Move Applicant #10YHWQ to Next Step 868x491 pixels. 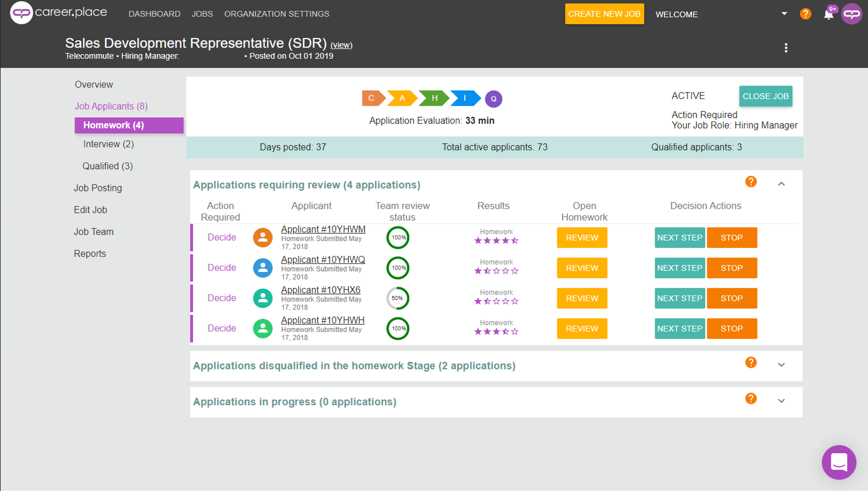(x=679, y=268)
